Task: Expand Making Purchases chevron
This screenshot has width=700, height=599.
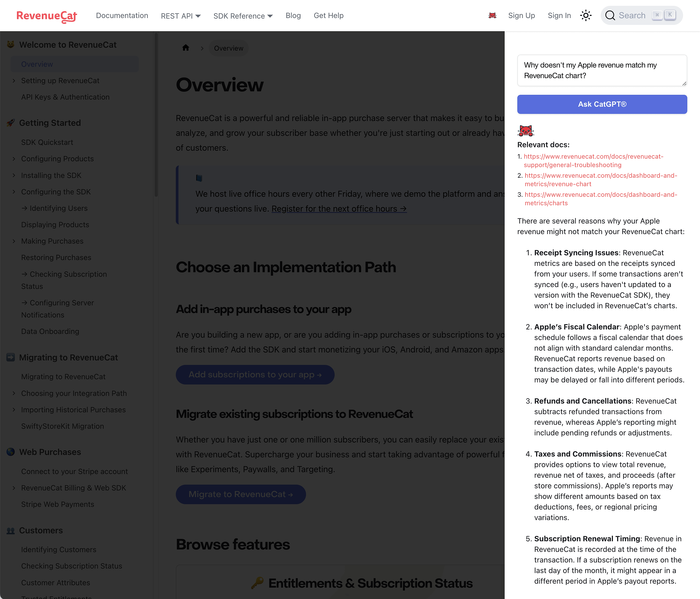Action: click(14, 241)
